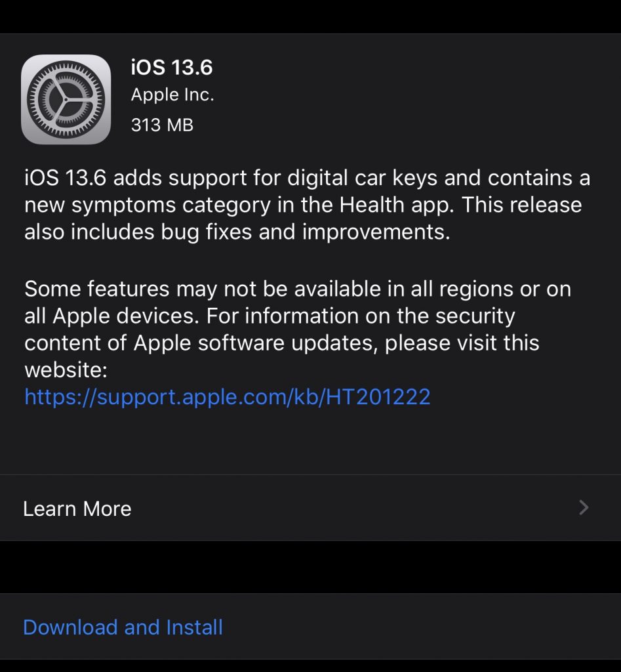The width and height of the screenshot is (621, 672).
Task: Tap the iOS 13.6 title
Action: 172,67
